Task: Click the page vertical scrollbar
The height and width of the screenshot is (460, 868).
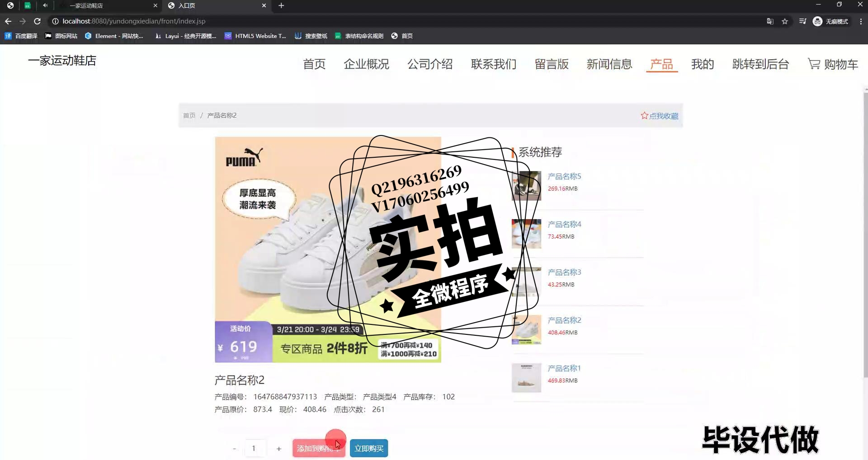Action: coord(865,235)
